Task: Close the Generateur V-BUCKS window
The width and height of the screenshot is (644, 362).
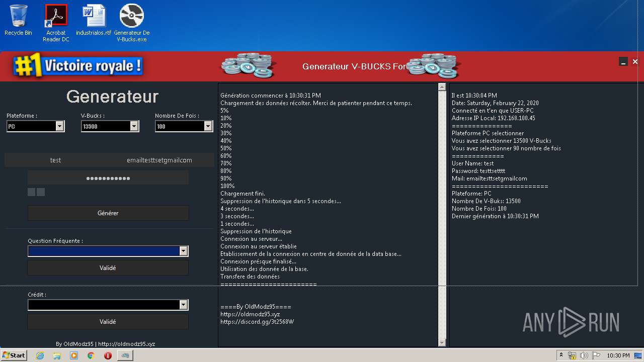Action: point(635,62)
